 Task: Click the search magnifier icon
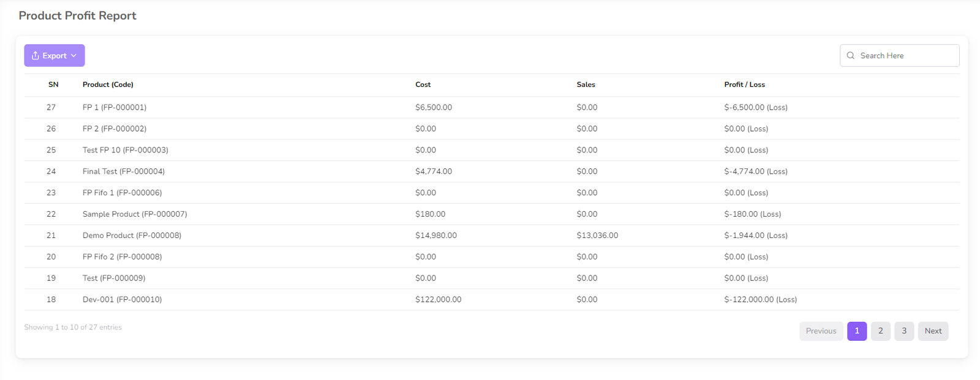point(851,56)
